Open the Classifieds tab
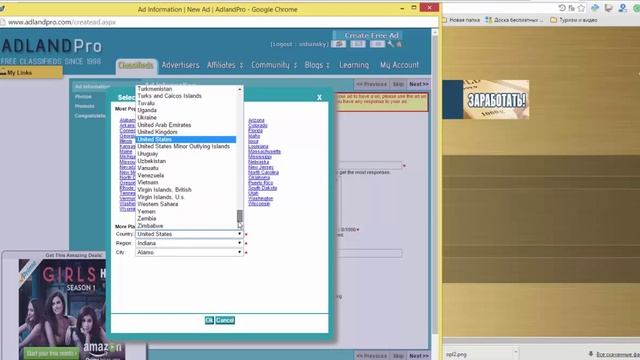This screenshot has width=640, height=360. click(136, 65)
